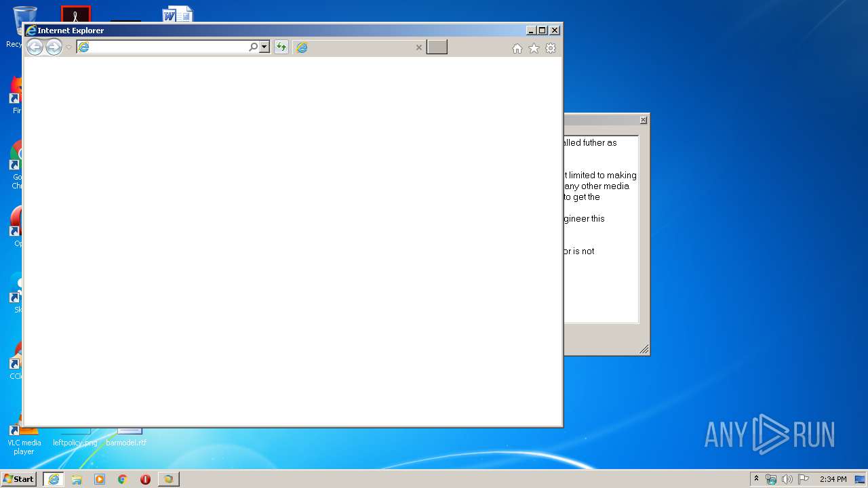Click the resize grip on the background dialog
This screenshot has width=868, height=488.
point(644,349)
